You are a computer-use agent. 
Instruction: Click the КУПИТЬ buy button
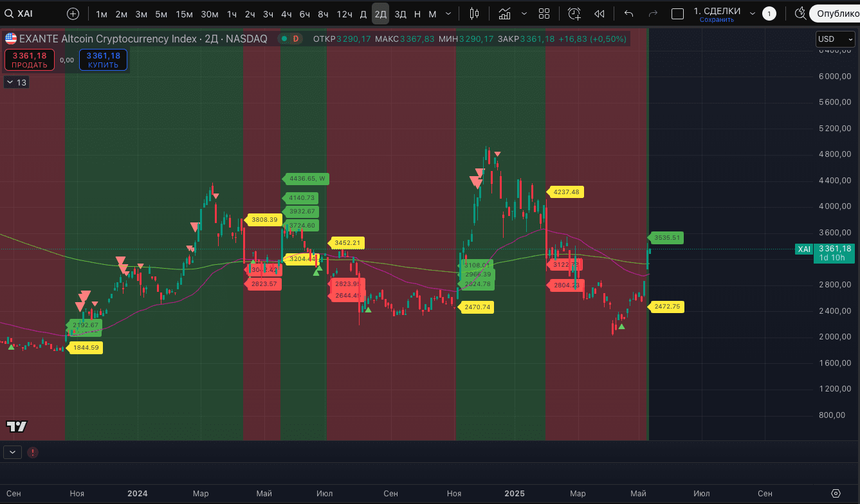[x=103, y=60]
